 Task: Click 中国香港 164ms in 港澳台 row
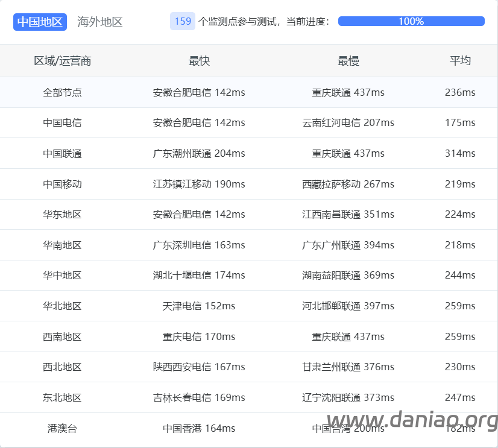click(199, 428)
